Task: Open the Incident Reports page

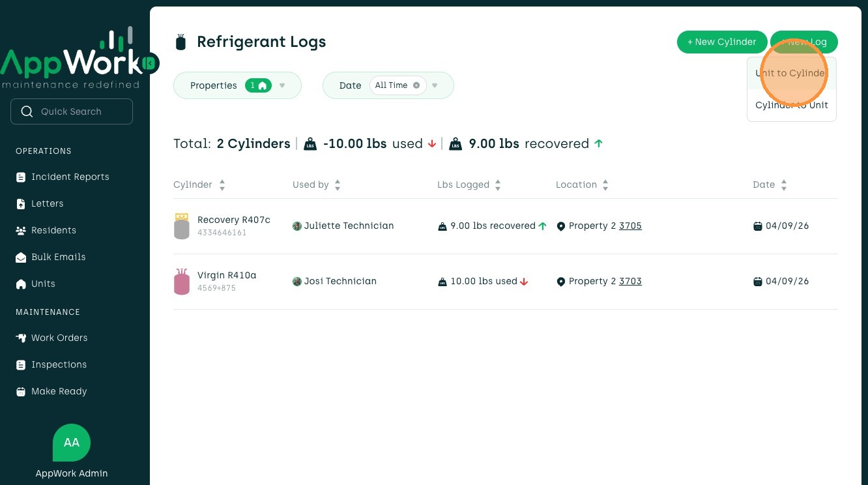Action: pyautogui.click(x=70, y=177)
